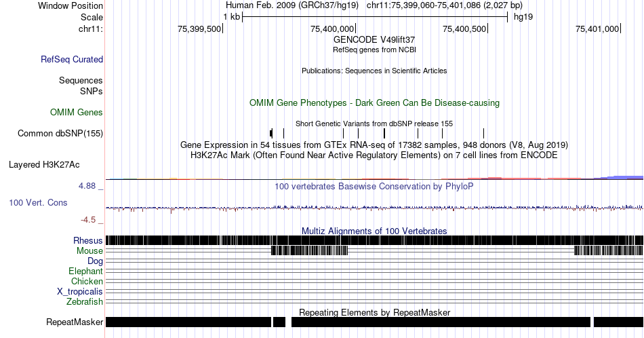Select the Chicken species label
Image resolution: width=644 pixels, height=338 pixels.
(x=87, y=281)
